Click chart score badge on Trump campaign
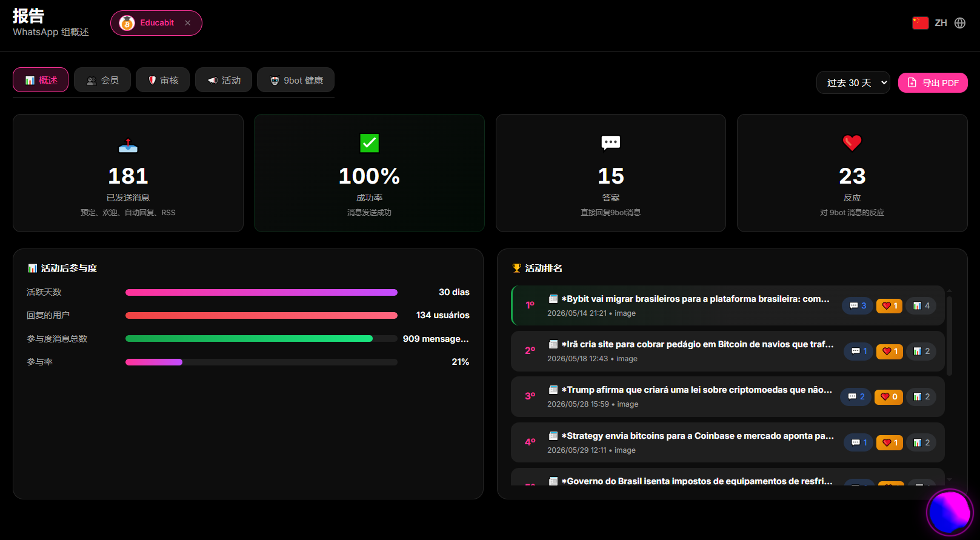Screen dimensions: 980x540 921,396
